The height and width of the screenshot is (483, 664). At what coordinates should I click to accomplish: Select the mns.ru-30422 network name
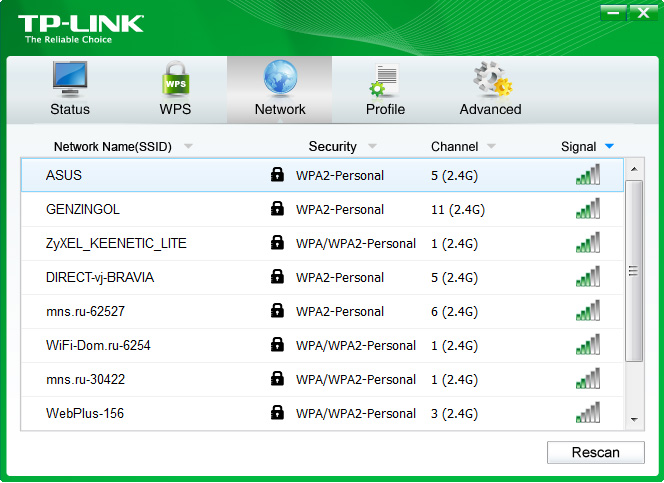[85, 379]
